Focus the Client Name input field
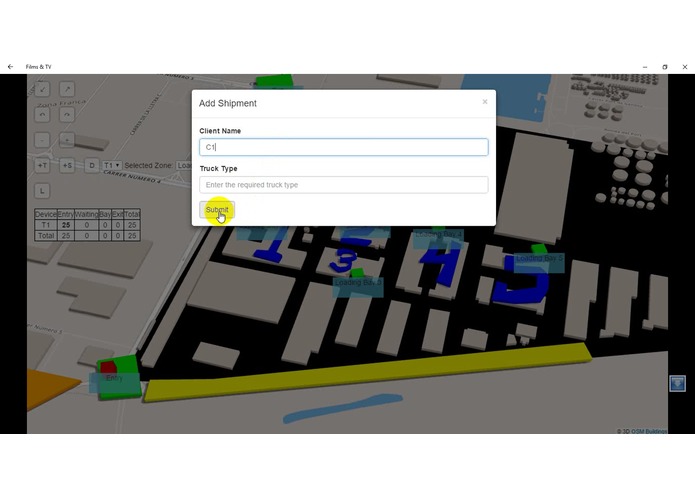Image resolution: width=695 pixels, height=494 pixels. (344, 147)
